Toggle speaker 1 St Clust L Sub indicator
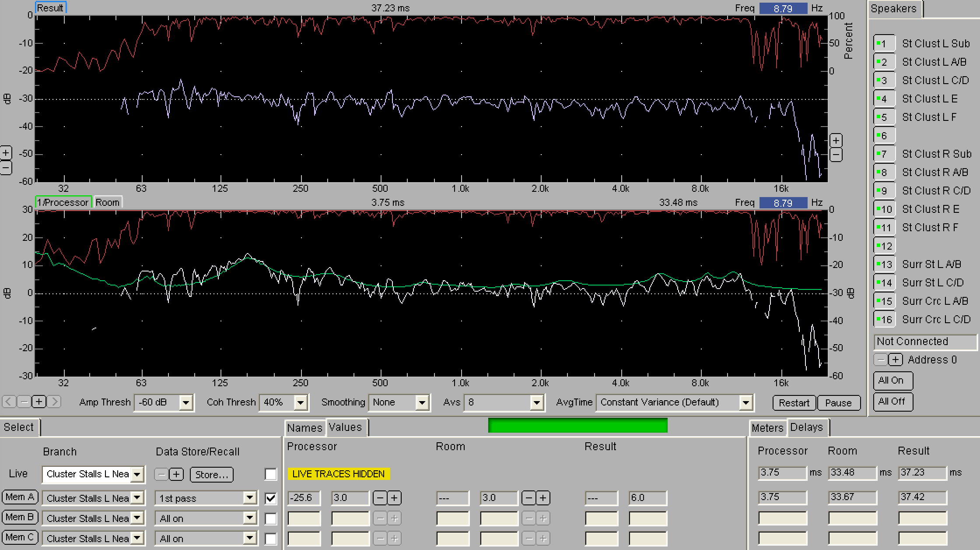The width and height of the screenshot is (980, 550). (x=884, y=43)
